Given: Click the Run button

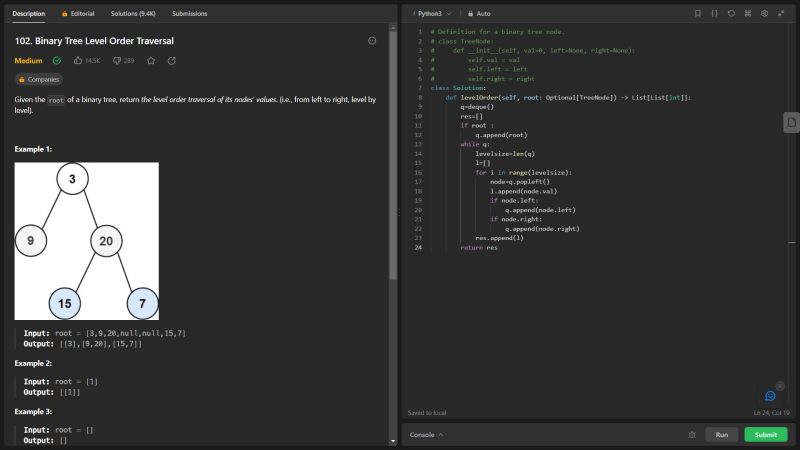Looking at the screenshot, I should [722, 435].
